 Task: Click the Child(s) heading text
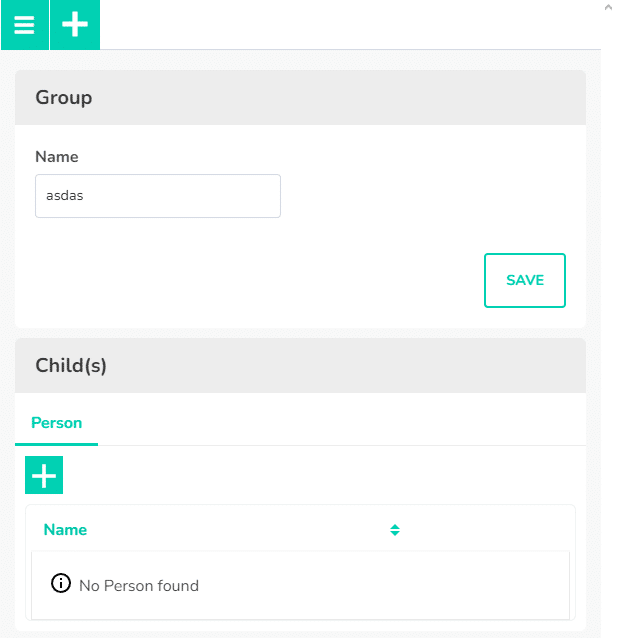click(x=71, y=366)
